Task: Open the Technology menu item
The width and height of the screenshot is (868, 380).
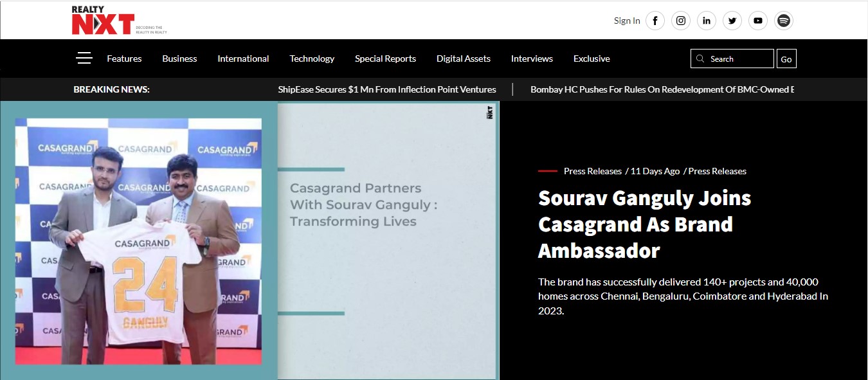Action: tap(312, 59)
